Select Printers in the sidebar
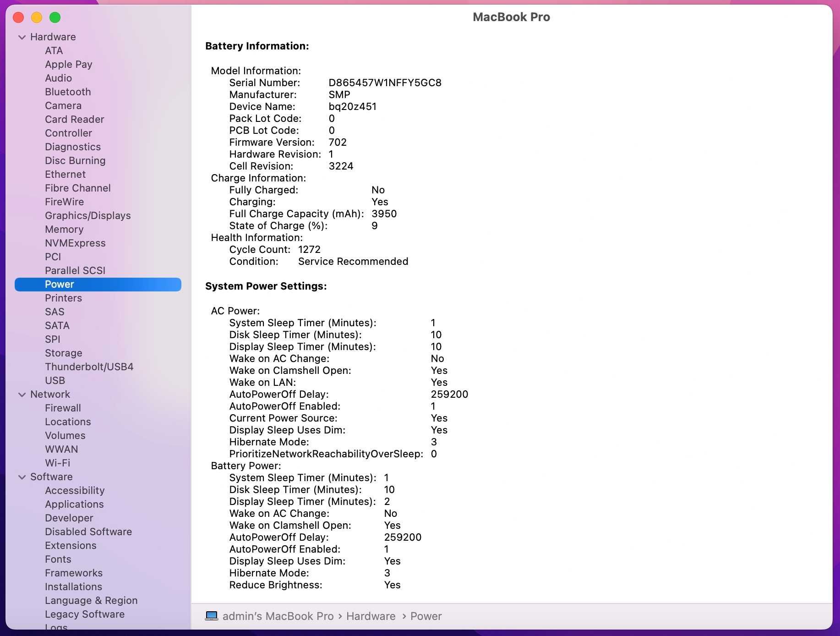Viewport: 840px width, 636px height. click(x=64, y=298)
